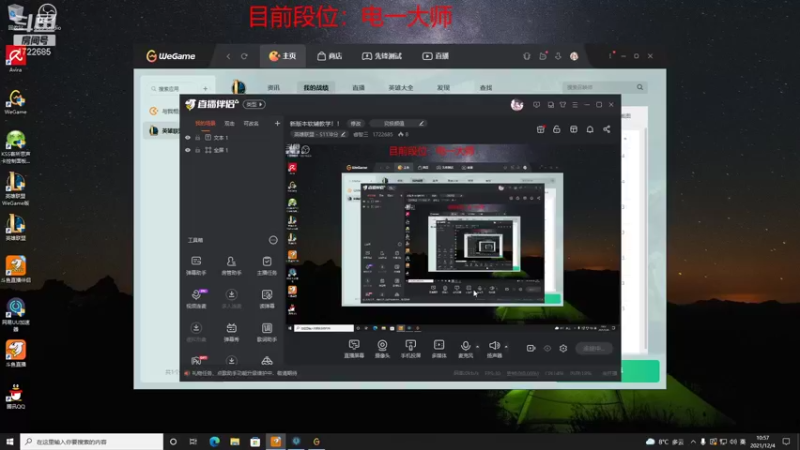Click record video camera icon
This screenshot has height=450, width=800.
(x=531, y=348)
